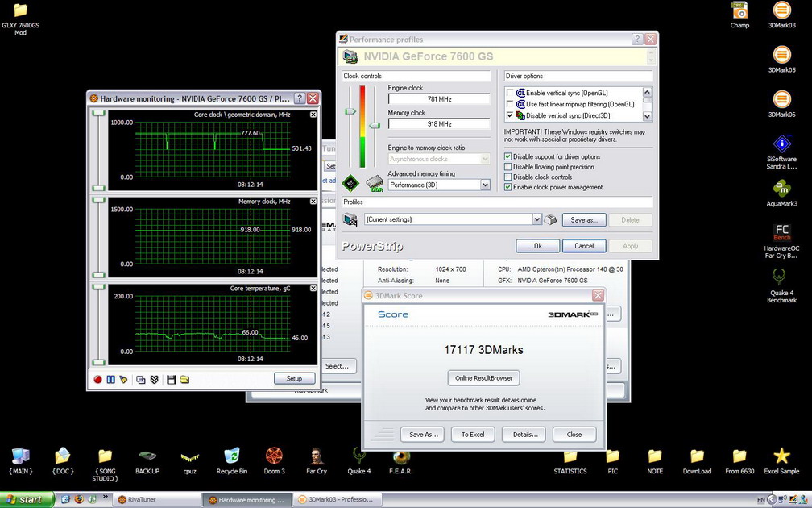Screen dimensions: 812x508
Task: Close the Core temperature graph panel
Action: (313, 288)
